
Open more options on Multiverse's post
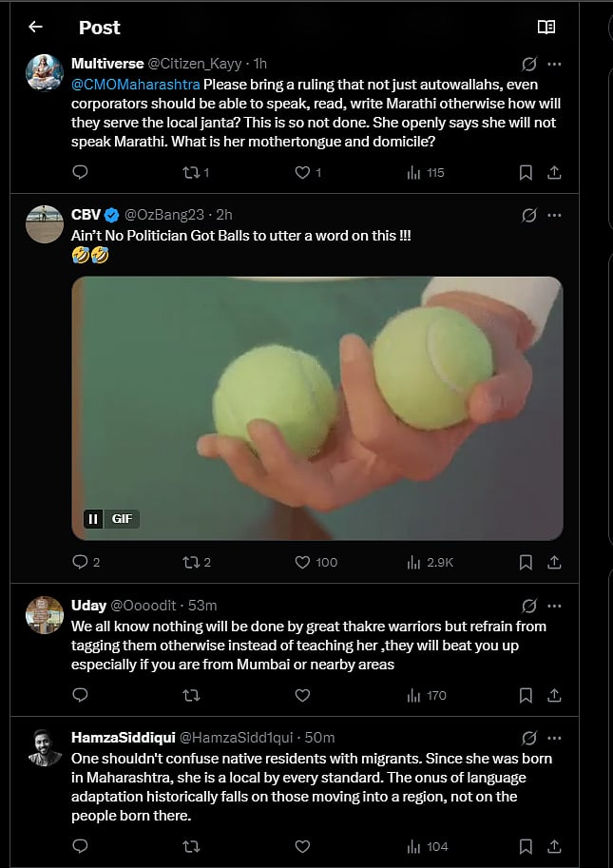point(555,64)
